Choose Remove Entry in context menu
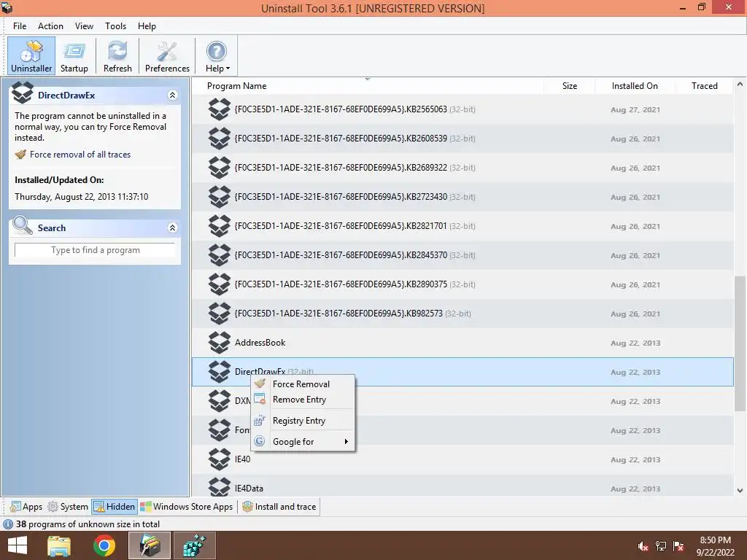The height and width of the screenshot is (560, 747). [303, 400]
